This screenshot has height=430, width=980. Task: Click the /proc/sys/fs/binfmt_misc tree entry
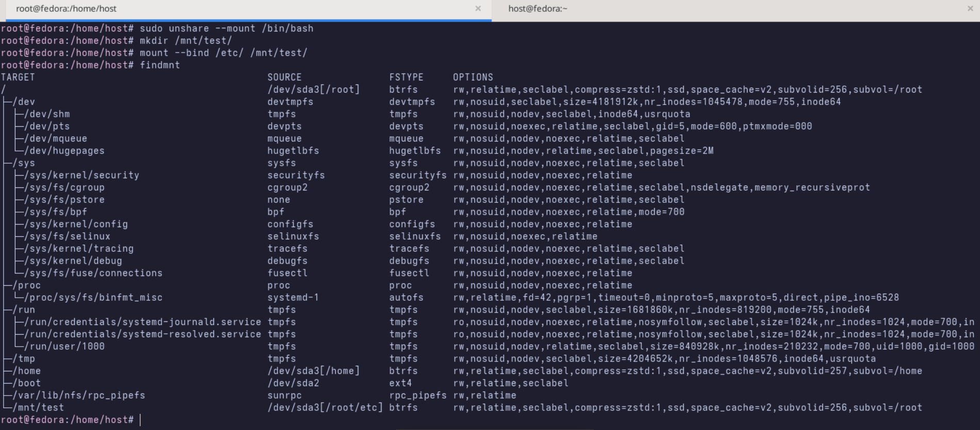93,298
